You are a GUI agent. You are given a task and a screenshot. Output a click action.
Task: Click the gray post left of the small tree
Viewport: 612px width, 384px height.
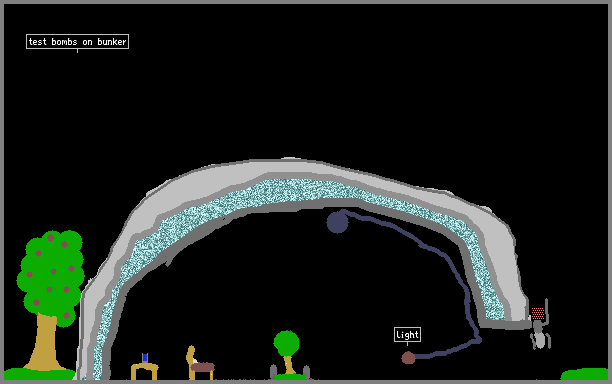pyautogui.click(x=273, y=372)
